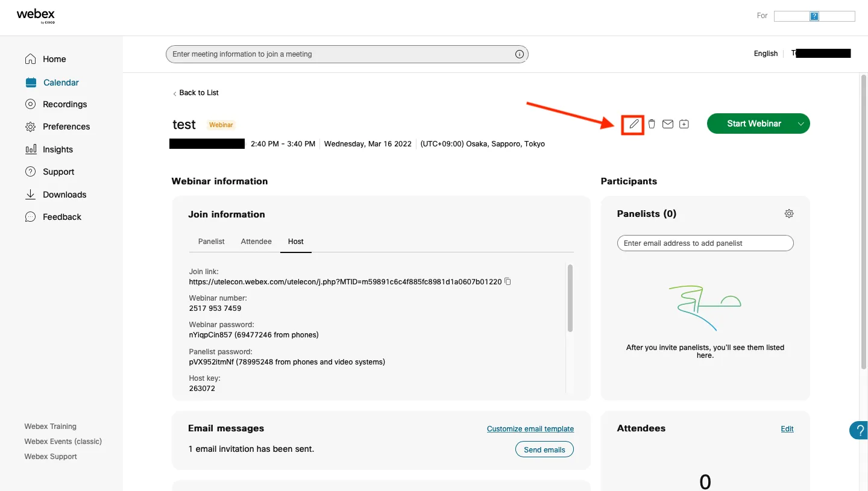868x491 pixels.
Task: Open Insights from the sidebar
Action: 57,149
